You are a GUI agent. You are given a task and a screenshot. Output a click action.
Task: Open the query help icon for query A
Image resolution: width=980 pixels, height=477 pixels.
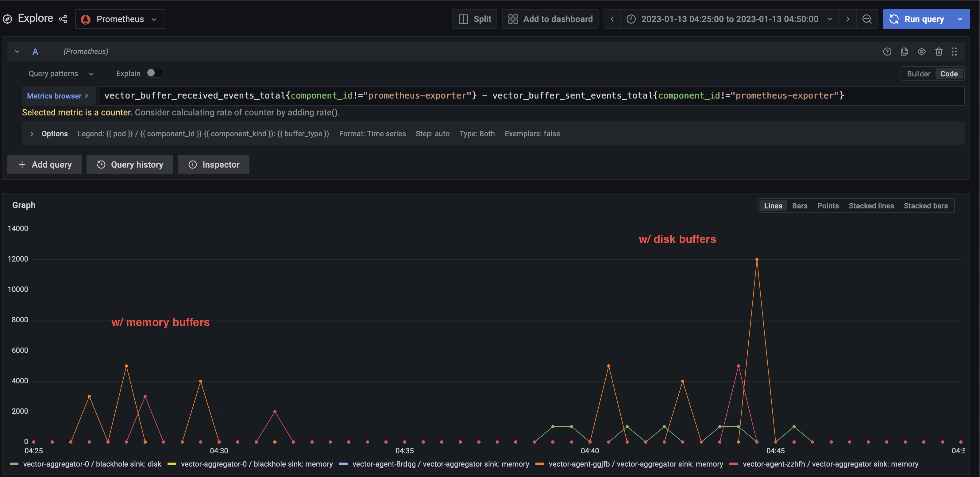click(888, 51)
